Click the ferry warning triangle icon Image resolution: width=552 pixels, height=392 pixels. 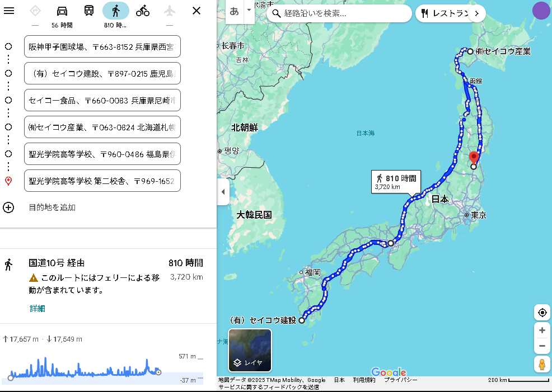[34, 278]
